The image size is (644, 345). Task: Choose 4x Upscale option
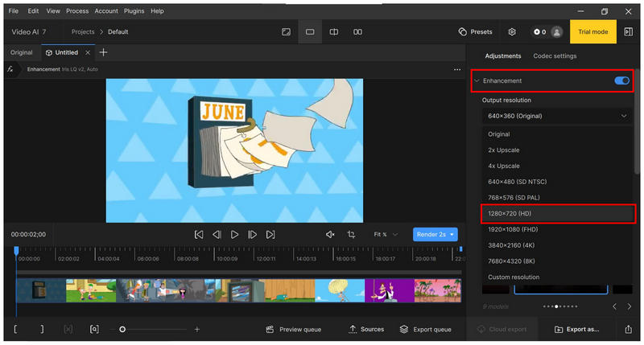tap(557, 166)
